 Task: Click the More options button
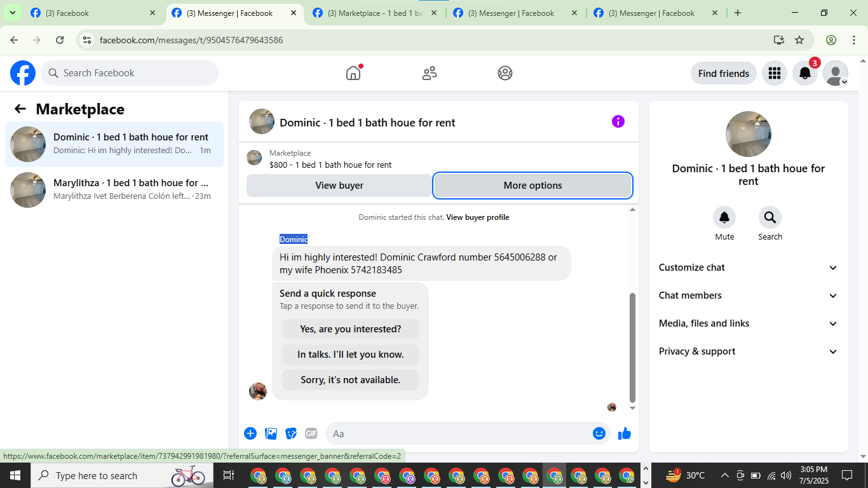coord(532,186)
